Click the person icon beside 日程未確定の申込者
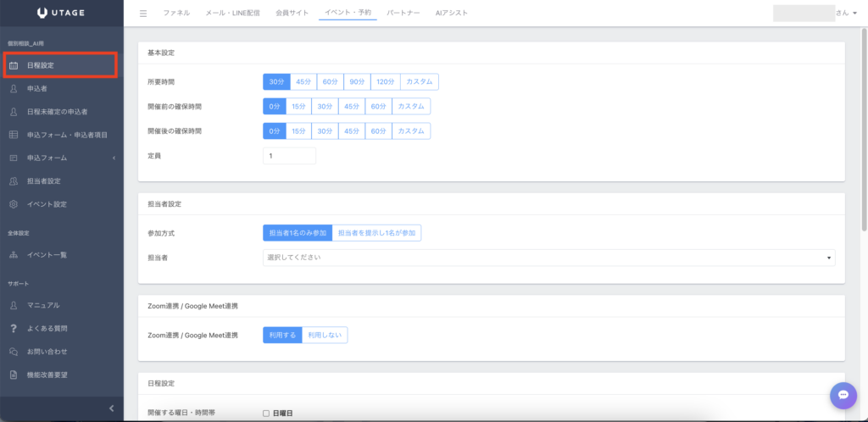 (x=14, y=112)
